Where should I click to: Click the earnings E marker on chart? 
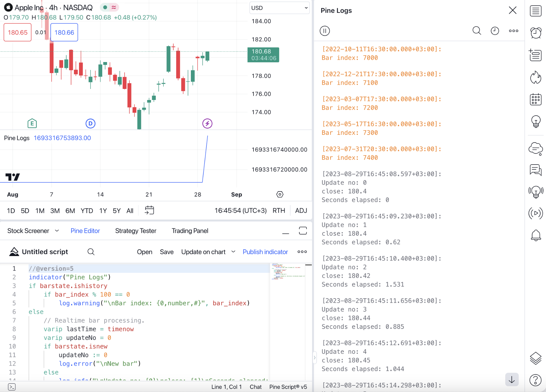click(x=32, y=123)
